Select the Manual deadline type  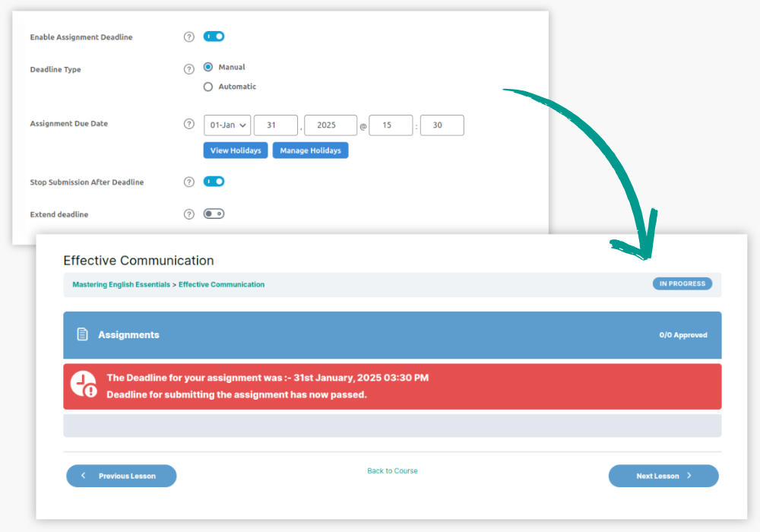[208, 67]
